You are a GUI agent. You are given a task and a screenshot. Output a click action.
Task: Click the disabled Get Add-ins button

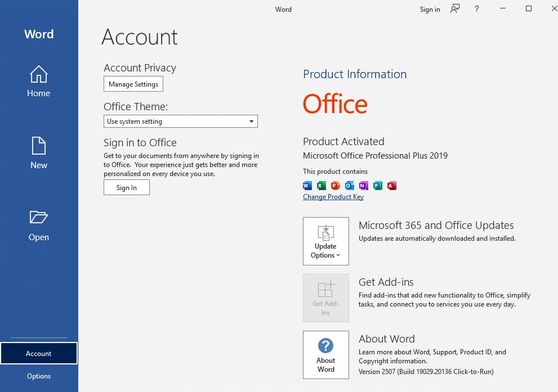pyautogui.click(x=325, y=298)
